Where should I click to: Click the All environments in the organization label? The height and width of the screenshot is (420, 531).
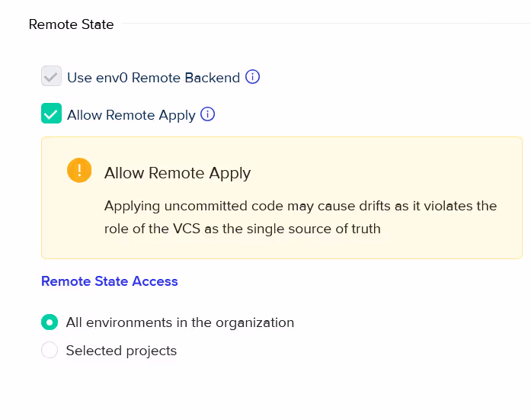click(180, 322)
